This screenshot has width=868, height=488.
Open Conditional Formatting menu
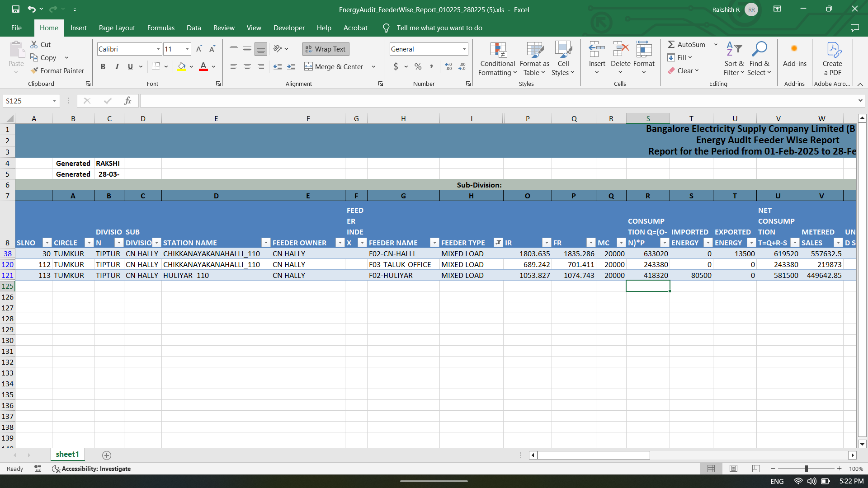[498, 59]
